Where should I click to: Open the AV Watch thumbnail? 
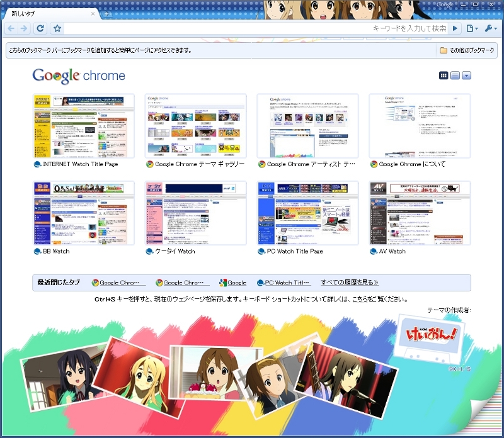coord(420,213)
